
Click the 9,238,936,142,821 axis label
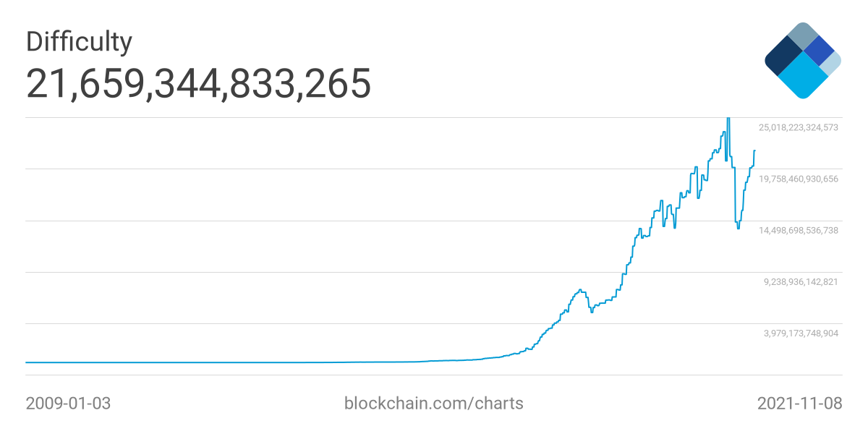pos(801,281)
